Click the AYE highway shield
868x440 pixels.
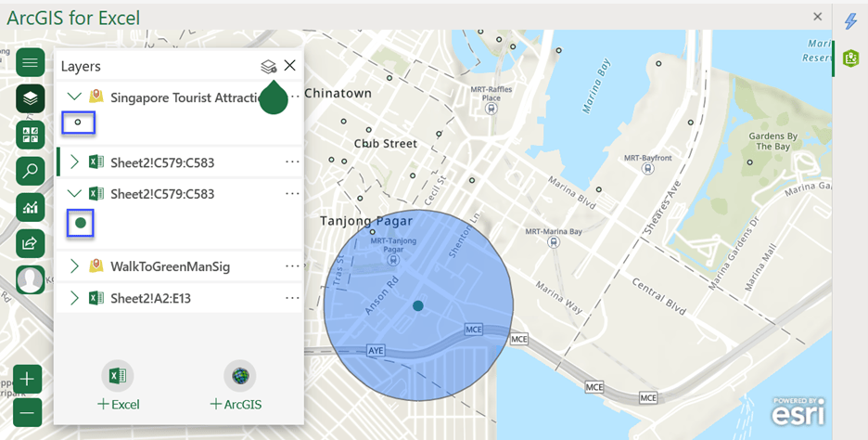(376, 351)
